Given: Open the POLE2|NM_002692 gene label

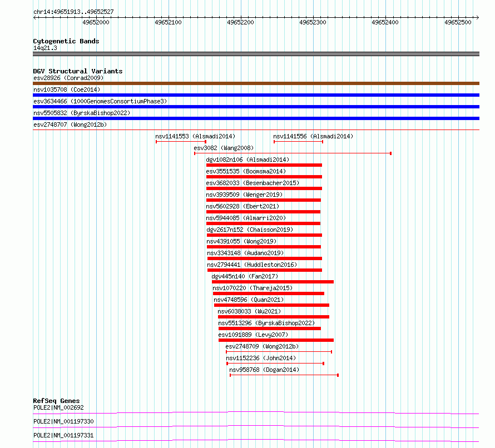Looking at the screenshot, I should pos(59,407).
